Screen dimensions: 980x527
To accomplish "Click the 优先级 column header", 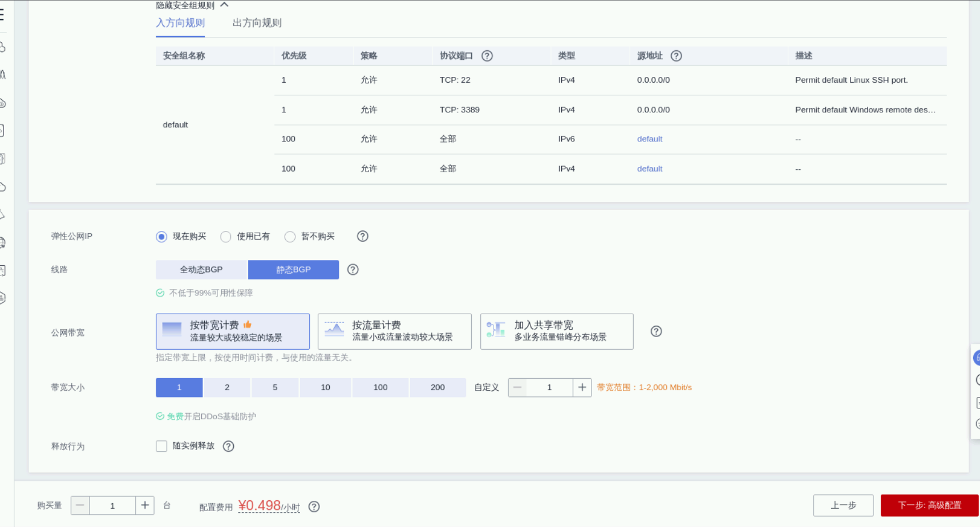I will 294,56.
